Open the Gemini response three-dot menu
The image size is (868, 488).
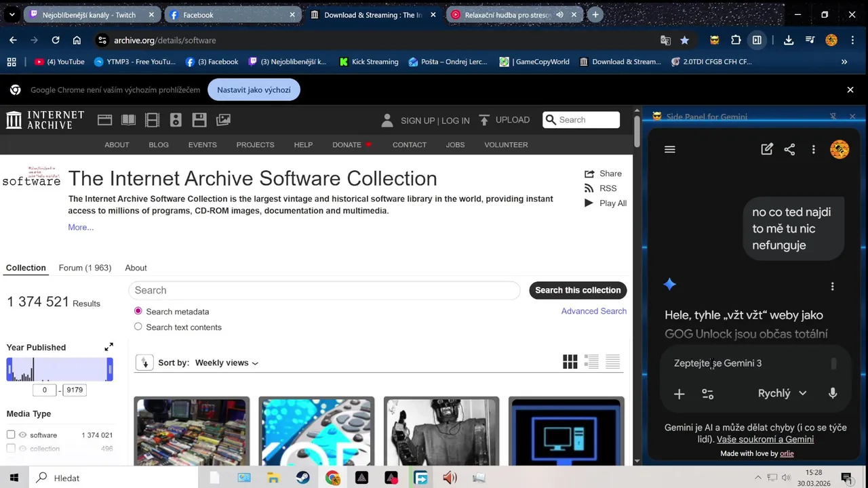click(x=832, y=286)
